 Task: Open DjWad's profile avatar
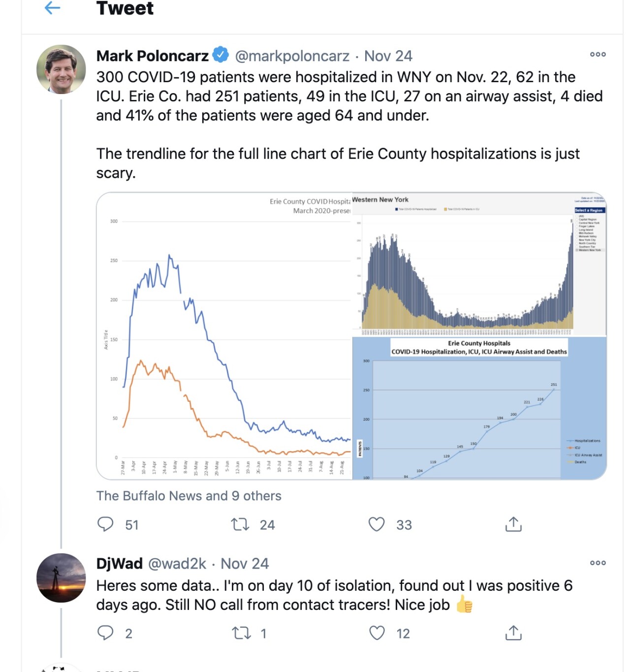click(x=61, y=578)
